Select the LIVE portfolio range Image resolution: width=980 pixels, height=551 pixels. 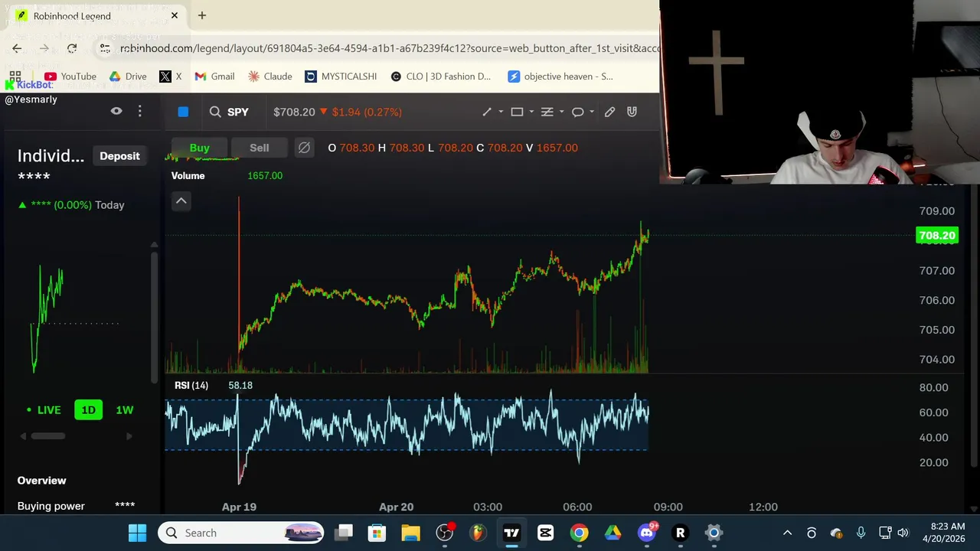pos(44,410)
